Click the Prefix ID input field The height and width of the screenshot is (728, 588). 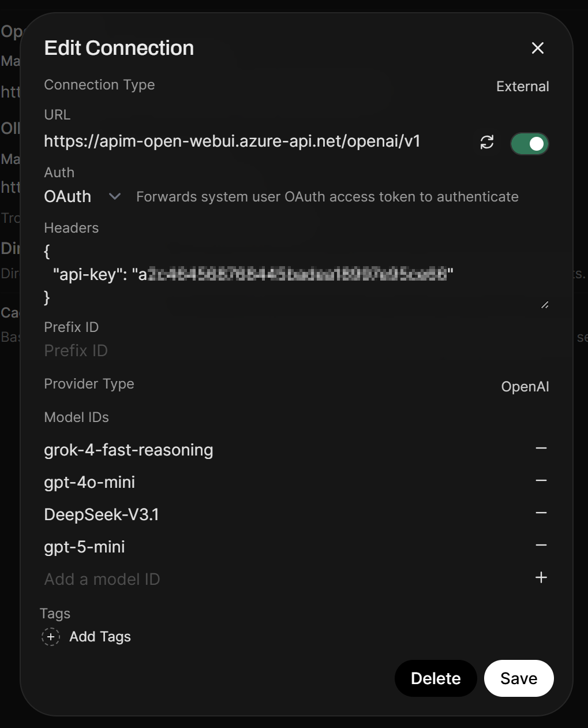pos(231,351)
